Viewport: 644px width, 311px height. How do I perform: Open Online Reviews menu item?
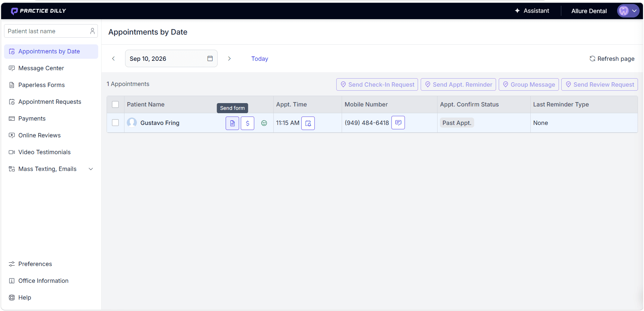(51, 135)
